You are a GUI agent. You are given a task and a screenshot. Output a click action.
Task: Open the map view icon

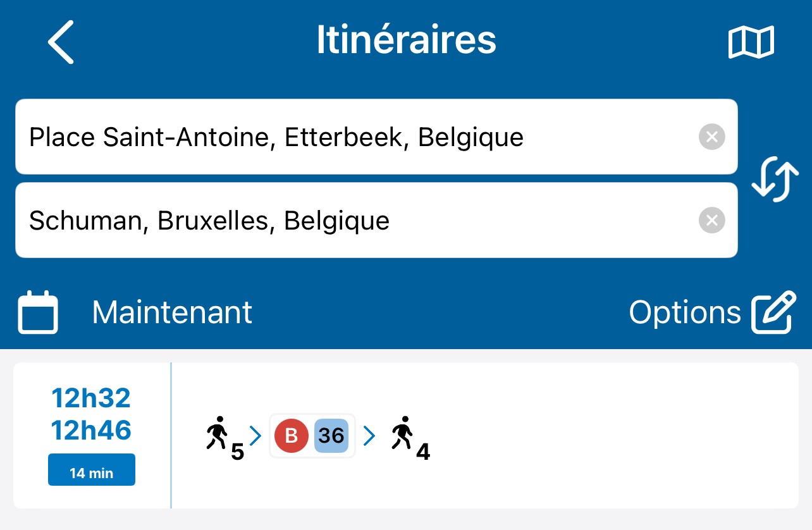[x=751, y=42]
